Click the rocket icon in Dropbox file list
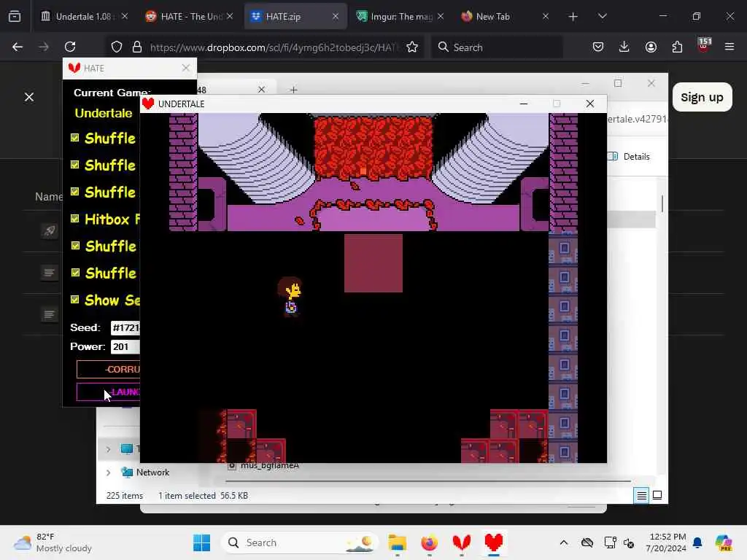Viewport: 747px width, 560px height. coord(50,231)
